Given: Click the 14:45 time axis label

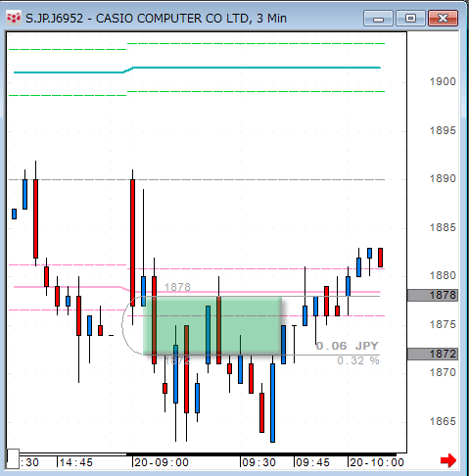Looking at the screenshot, I should 75,462.
